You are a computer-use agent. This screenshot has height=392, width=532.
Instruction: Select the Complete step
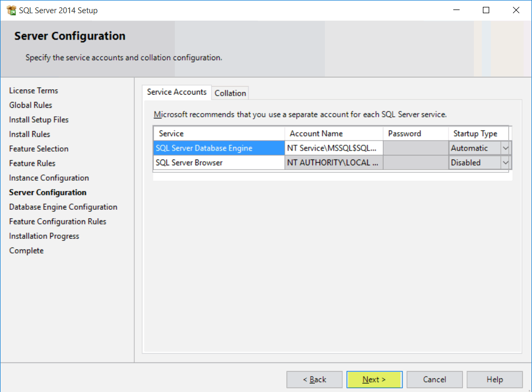click(x=26, y=251)
